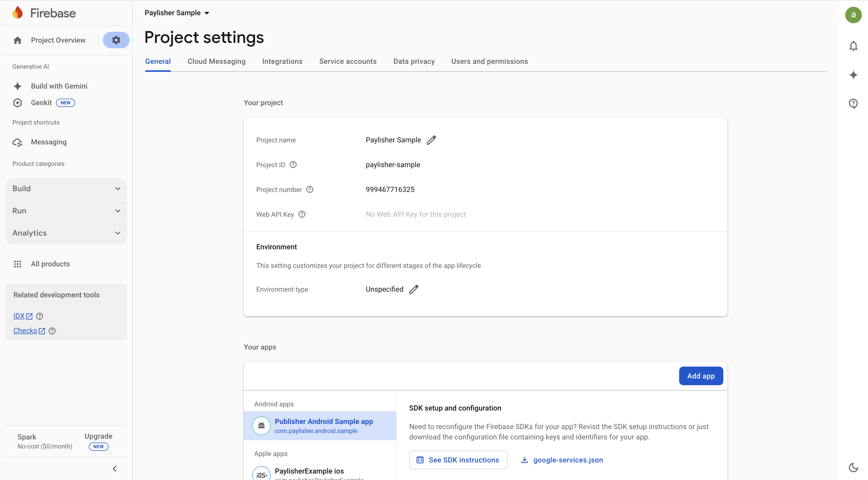Download google-services.json link

568,460
